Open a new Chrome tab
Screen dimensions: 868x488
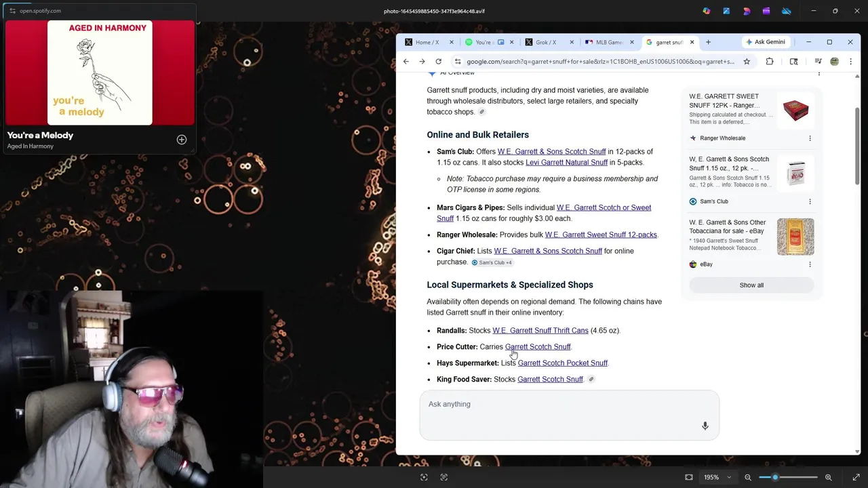708,42
